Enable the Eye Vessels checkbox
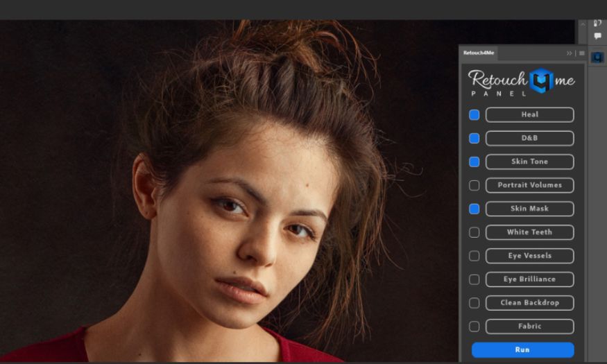 [475, 256]
